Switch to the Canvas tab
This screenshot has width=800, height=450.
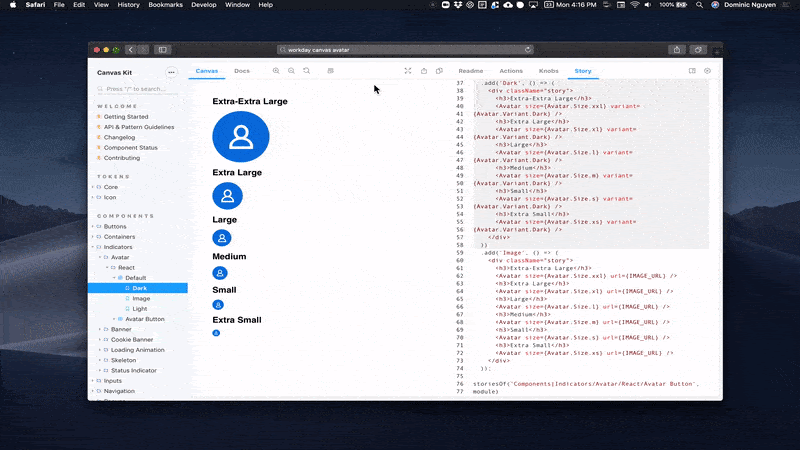click(x=207, y=71)
